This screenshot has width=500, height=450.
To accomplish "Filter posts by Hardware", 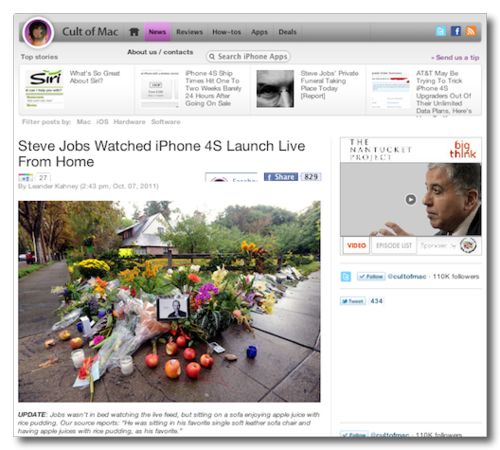I will coord(129,122).
